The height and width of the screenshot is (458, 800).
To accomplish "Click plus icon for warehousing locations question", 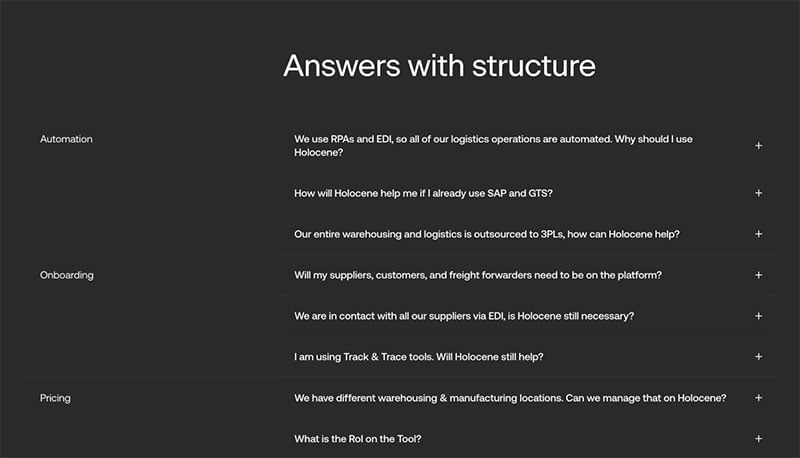I will pyautogui.click(x=758, y=398).
